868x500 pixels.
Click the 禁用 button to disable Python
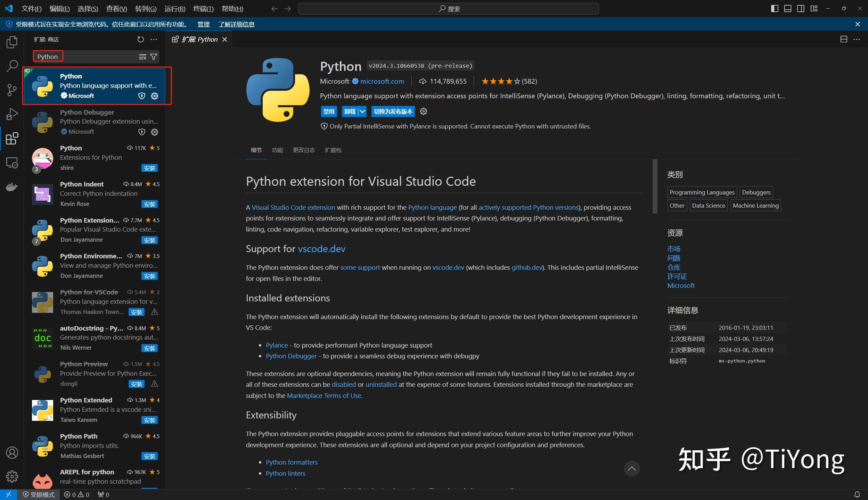(328, 111)
